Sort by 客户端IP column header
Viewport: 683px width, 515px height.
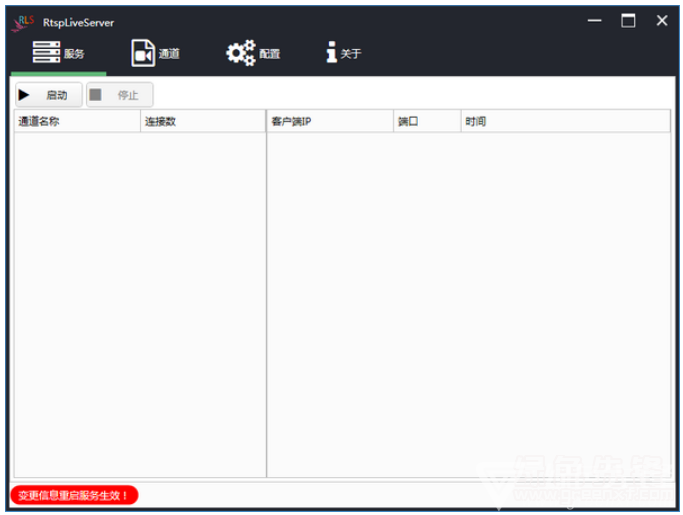[330, 121]
